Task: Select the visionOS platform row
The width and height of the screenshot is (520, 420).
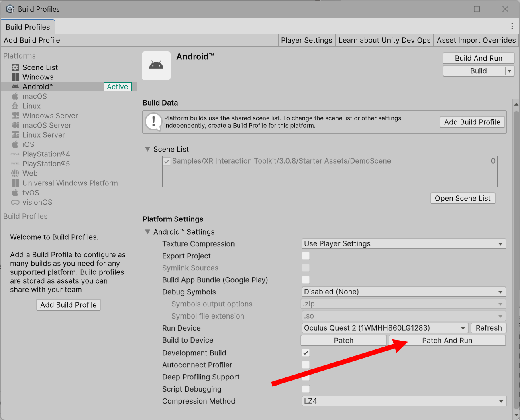Action: click(68, 202)
